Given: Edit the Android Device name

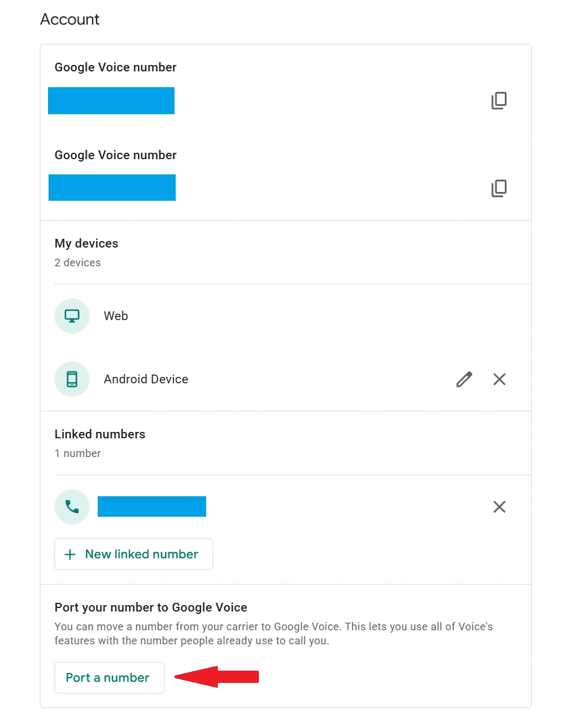Looking at the screenshot, I should (464, 379).
